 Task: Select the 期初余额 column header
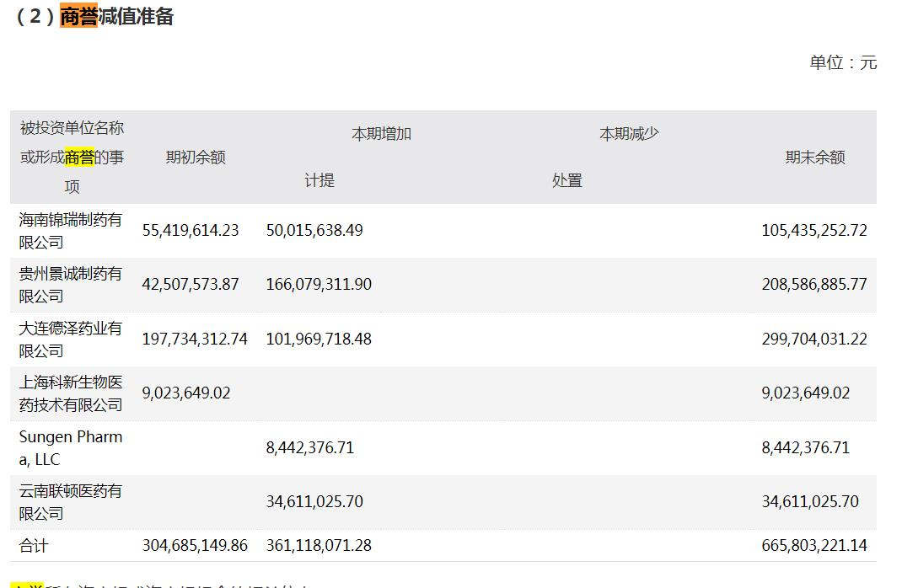pos(196,157)
